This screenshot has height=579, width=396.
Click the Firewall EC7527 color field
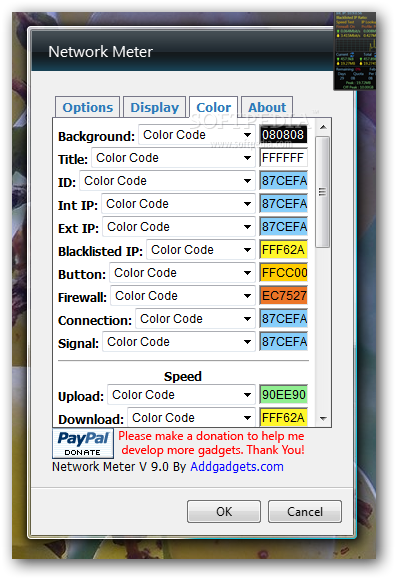[x=283, y=296]
